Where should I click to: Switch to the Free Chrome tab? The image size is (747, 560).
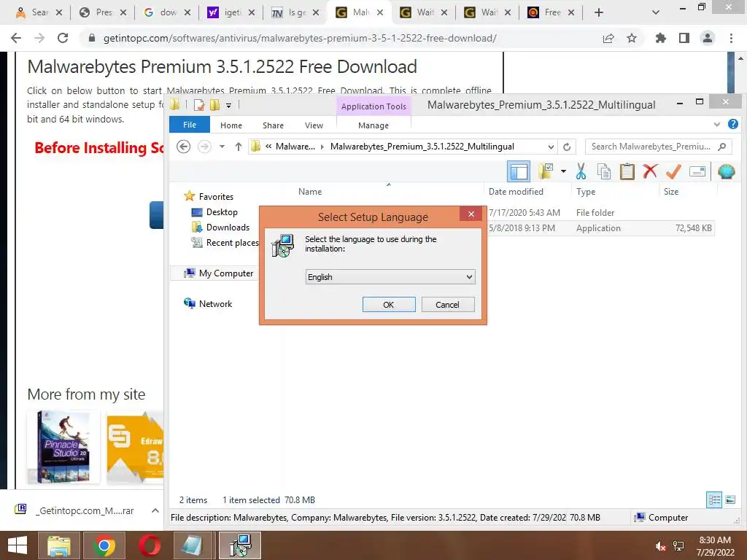coord(551,12)
